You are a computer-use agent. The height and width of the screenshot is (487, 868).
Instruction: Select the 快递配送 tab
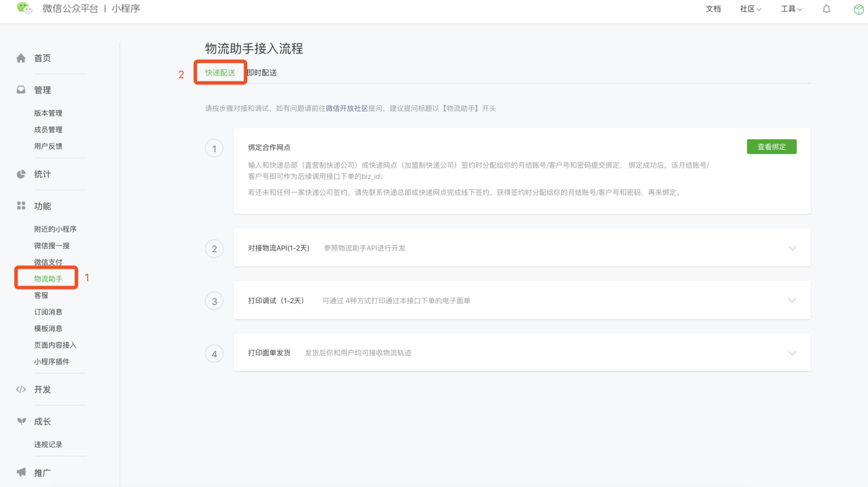(x=220, y=73)
